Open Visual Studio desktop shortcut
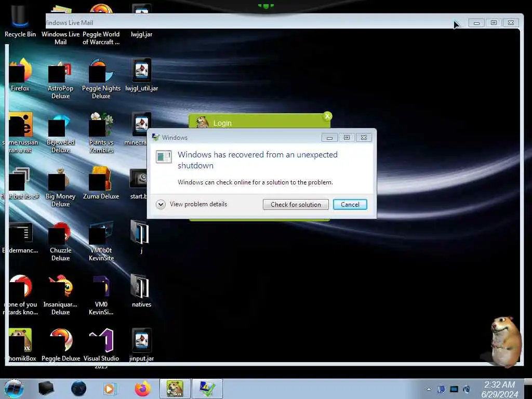Viewport: 532px width, 399px height. pos(101,348)
